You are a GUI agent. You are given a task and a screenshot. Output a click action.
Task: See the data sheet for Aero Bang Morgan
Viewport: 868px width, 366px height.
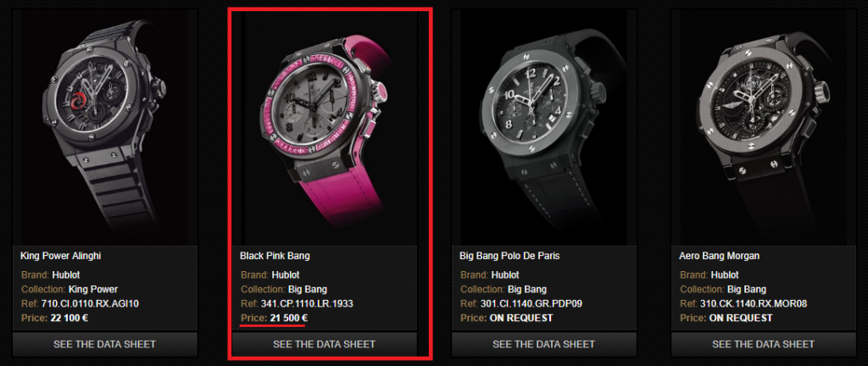764,344
